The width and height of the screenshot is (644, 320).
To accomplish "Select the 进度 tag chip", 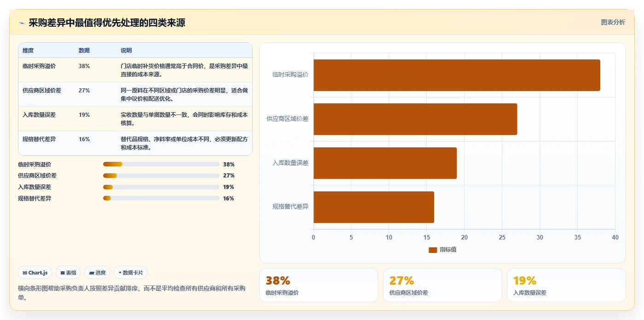I will coord(97,273).
